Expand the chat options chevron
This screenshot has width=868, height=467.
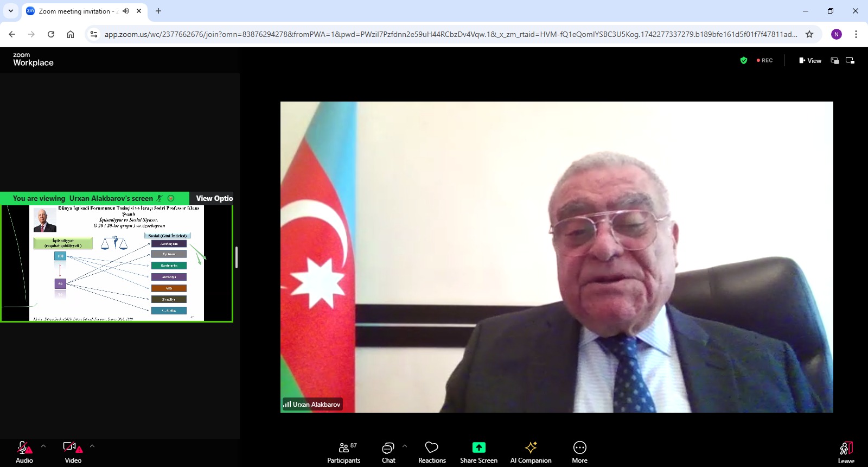click(405, 446)
